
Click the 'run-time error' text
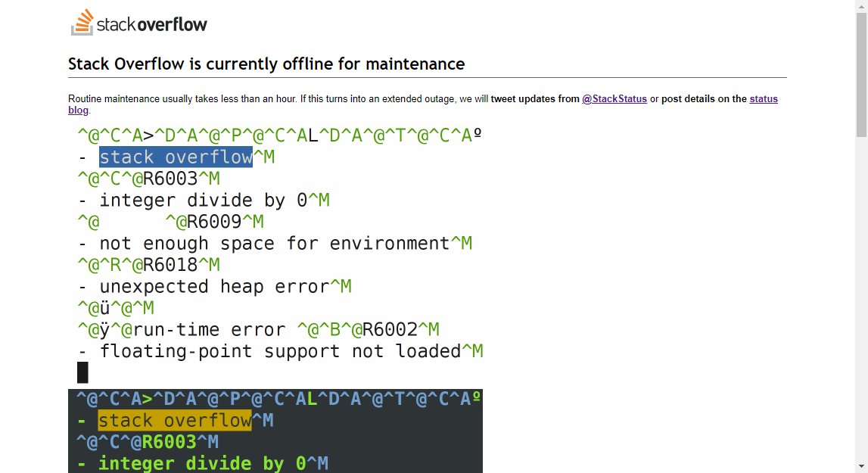tap(209, 329)
